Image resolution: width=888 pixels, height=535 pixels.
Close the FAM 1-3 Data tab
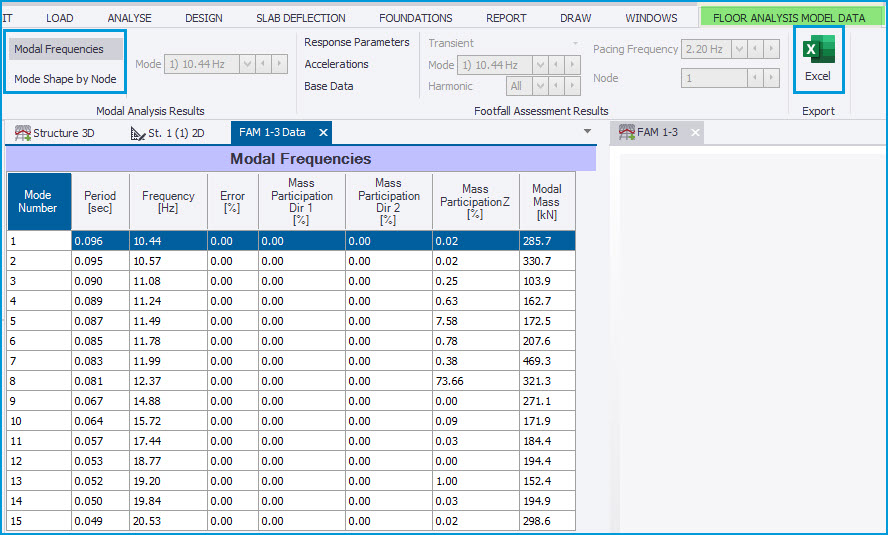click(323, 133)
